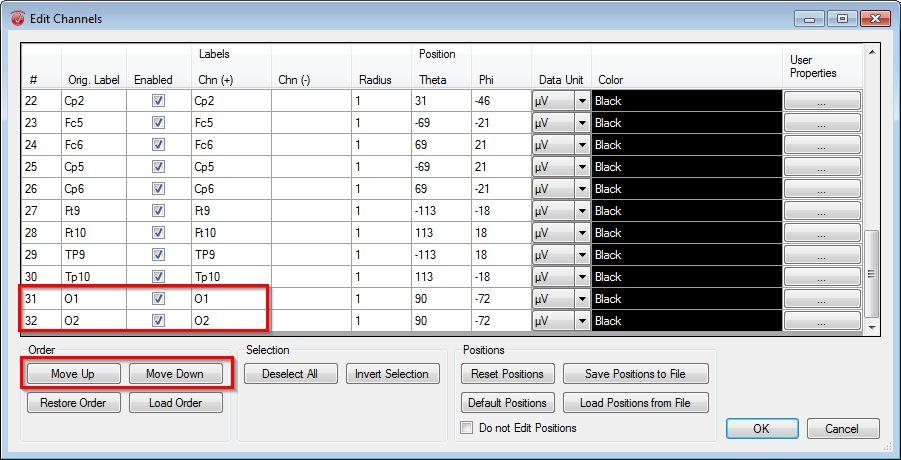
Task: Click Orig. Label Tp10 cell
Action: [x=94, y=277]
